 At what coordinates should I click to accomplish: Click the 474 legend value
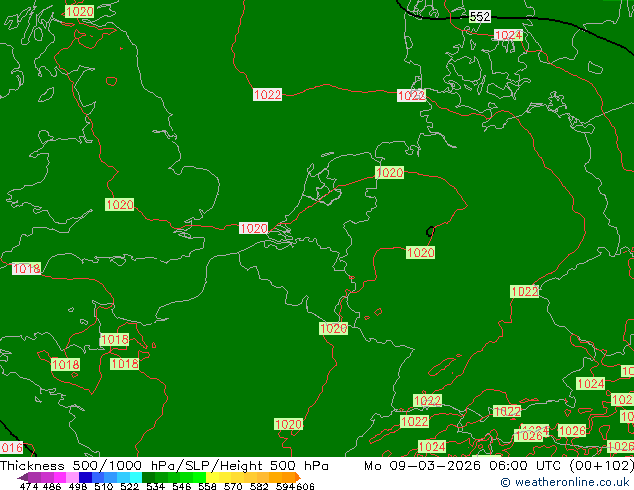coord(29,486)
